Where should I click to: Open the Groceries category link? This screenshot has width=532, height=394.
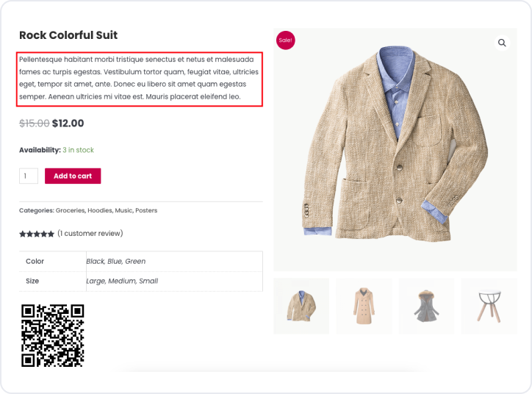click(x=70, y=210)
